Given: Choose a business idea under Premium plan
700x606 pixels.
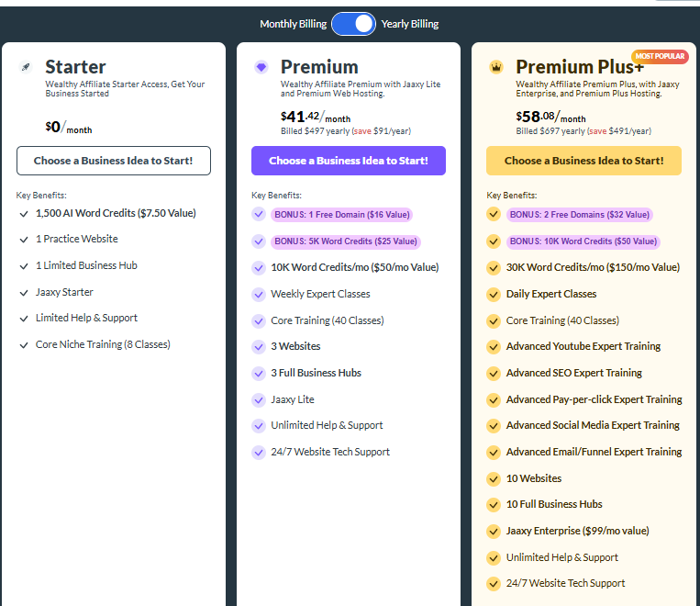Looking at the screenshot, I should 349,161.
